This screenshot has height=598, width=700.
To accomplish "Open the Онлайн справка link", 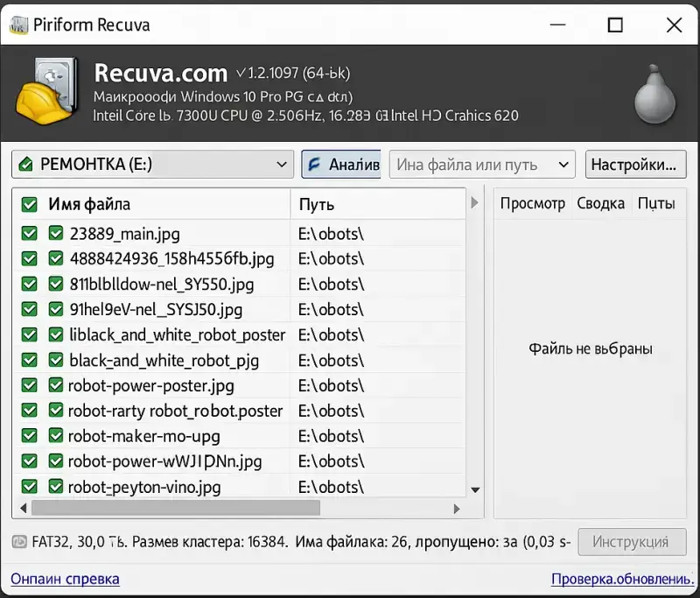I will (65, 579).
